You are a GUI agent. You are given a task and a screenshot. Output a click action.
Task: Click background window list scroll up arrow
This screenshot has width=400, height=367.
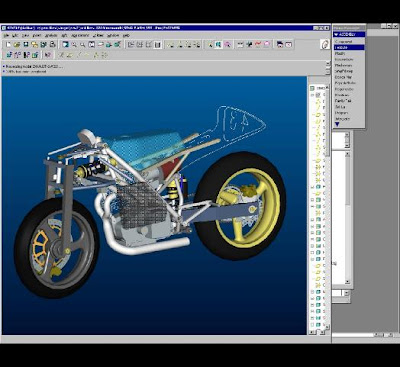click(x=347, y=154)
